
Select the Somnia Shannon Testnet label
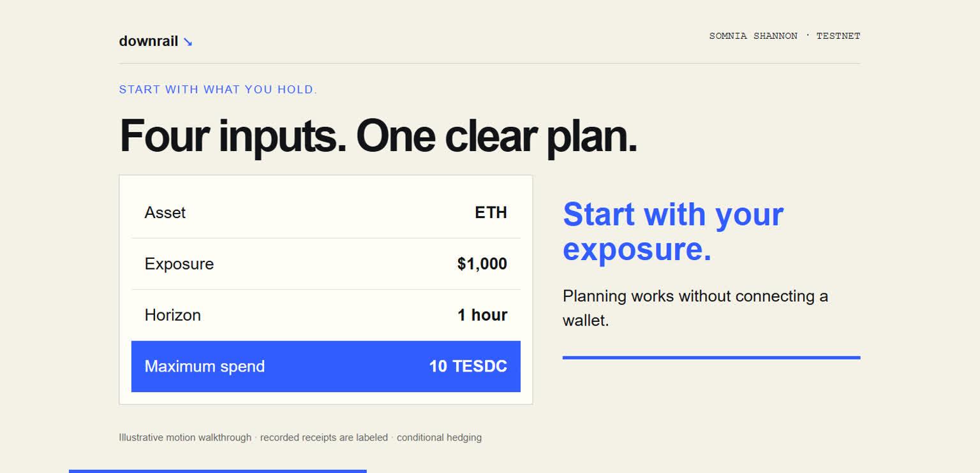point(784,36)
